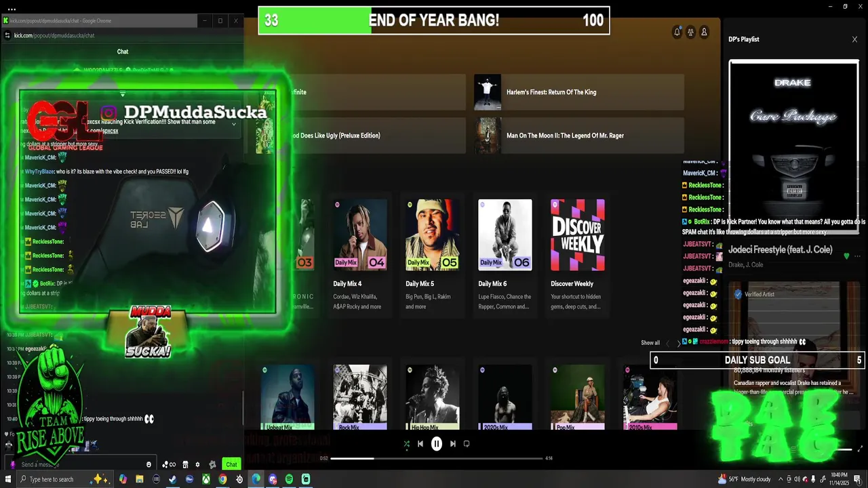Open the weather widget showing 56°F
The width and height of the screenshot is (868, 488).
tap(744, 479)
